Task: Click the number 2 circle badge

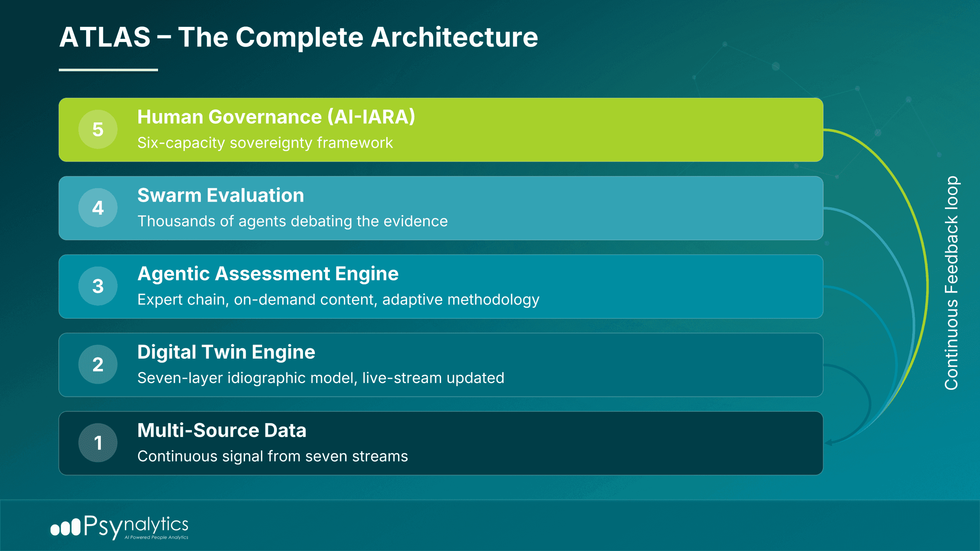Action: (98, 364)
